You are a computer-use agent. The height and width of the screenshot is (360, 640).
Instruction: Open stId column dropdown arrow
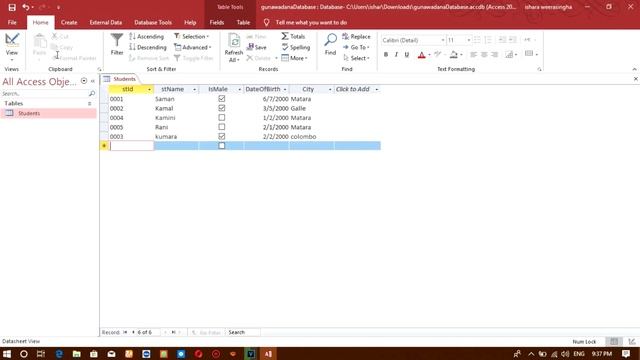pyautogui.click(x=149, y=89)
